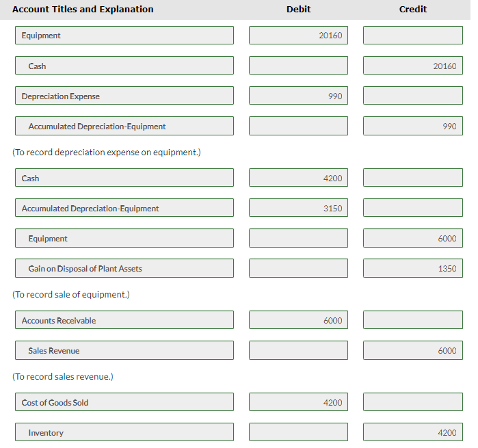Click the empty debit field in Accumulated Depreciation 990 row

[x=298, y=126]
